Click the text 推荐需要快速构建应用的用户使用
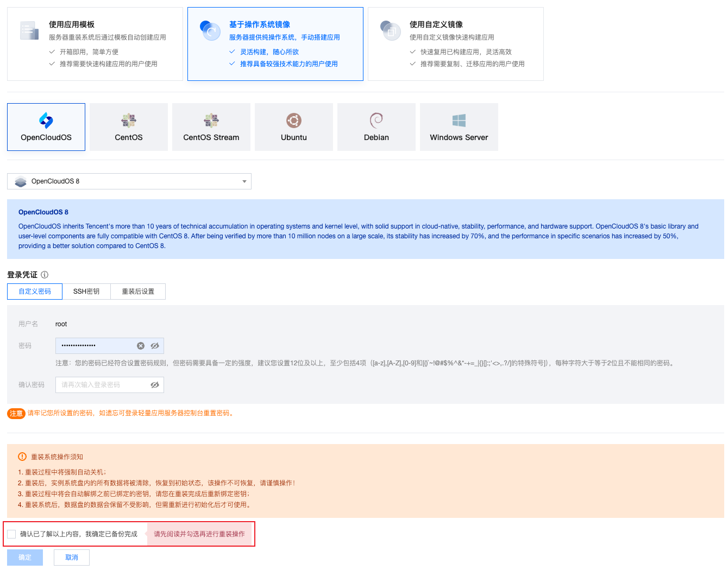This screenshot has height=570, width=728. pyautogui.click(x=109, y=64)
